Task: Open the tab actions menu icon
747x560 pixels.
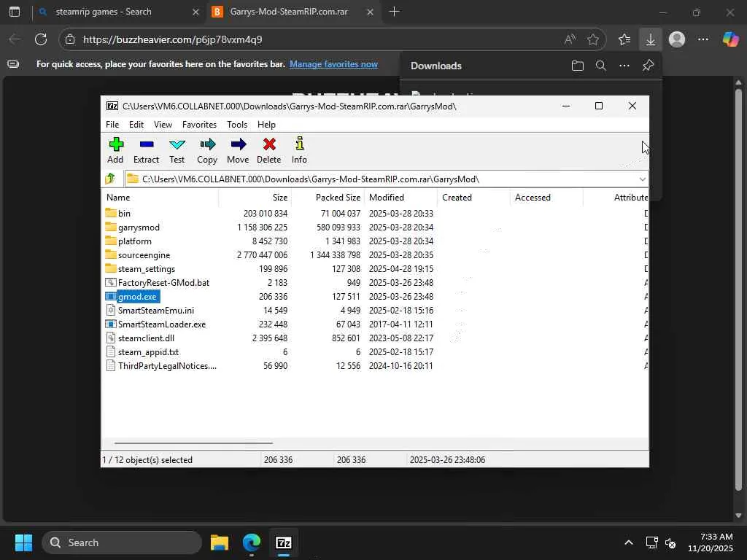Action: [x=15, y=12]
